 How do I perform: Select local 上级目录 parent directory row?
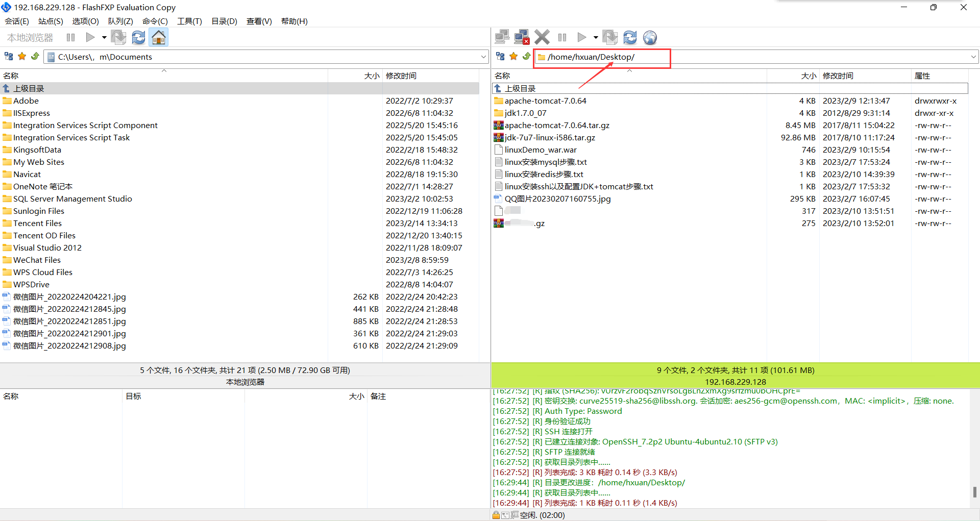tap(239, 88)
